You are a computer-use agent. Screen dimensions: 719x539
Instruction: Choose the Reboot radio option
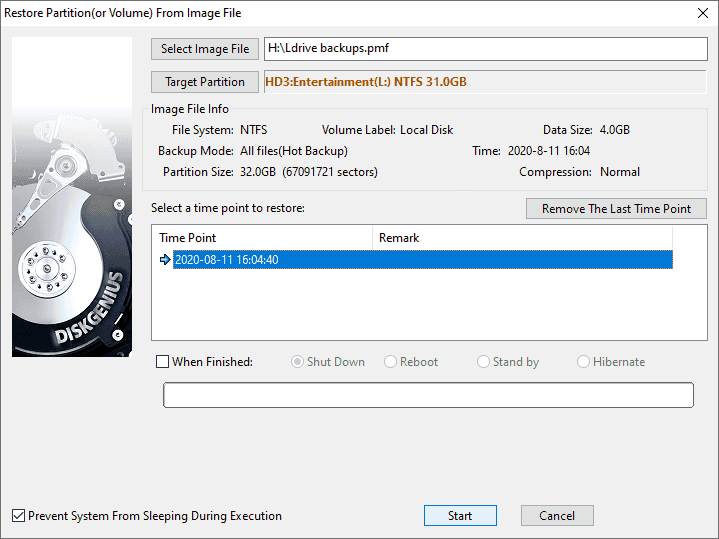(390, 362)
